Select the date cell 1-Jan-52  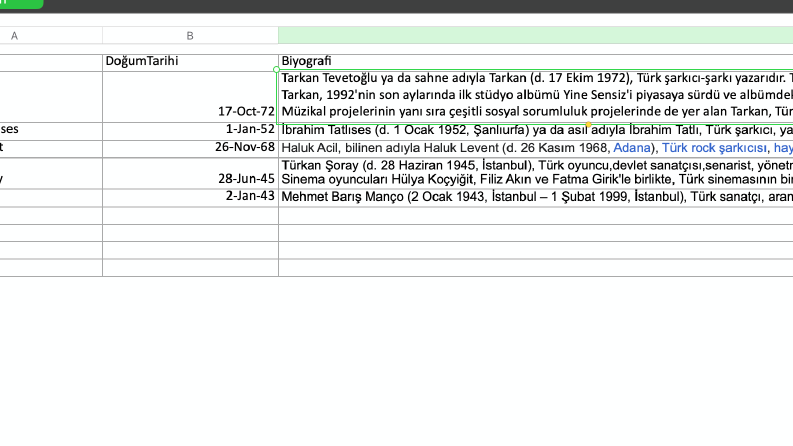click(190, 131)
